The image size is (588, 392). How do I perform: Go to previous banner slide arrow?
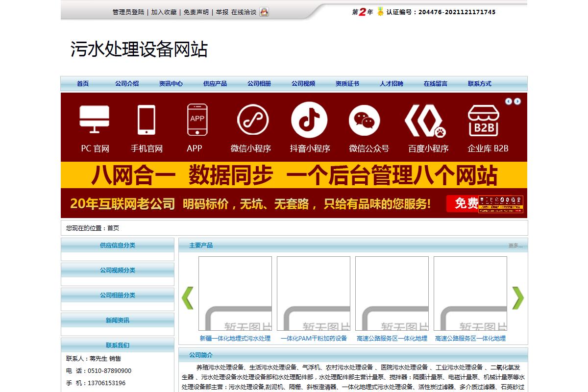(x=509, y=101)
